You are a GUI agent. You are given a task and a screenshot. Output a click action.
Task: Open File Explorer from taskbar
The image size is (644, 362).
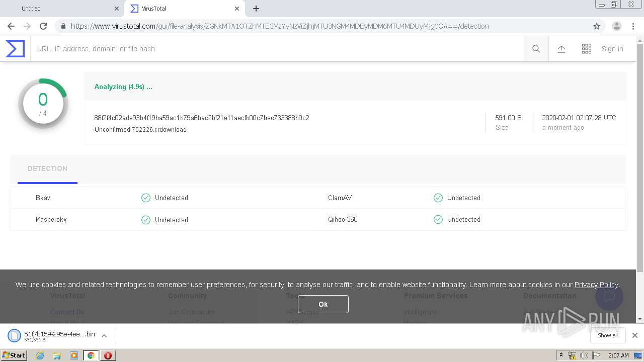coord(57,355)
